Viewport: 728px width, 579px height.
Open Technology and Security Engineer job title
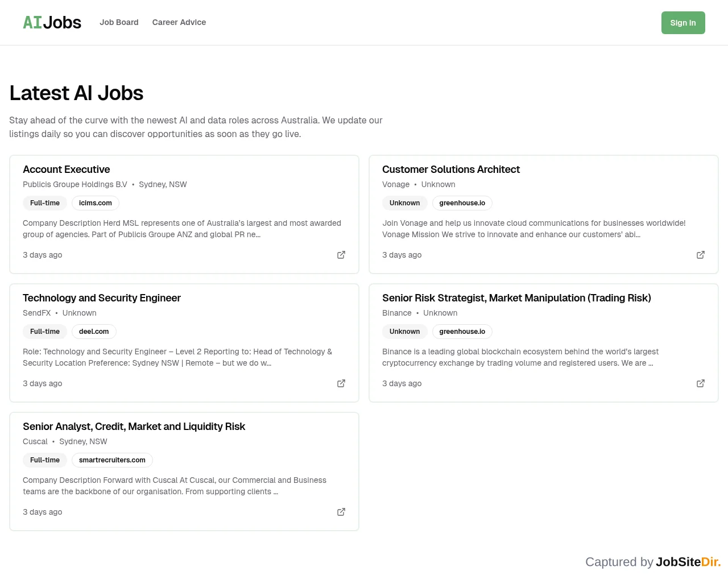(x=102, y=298)
